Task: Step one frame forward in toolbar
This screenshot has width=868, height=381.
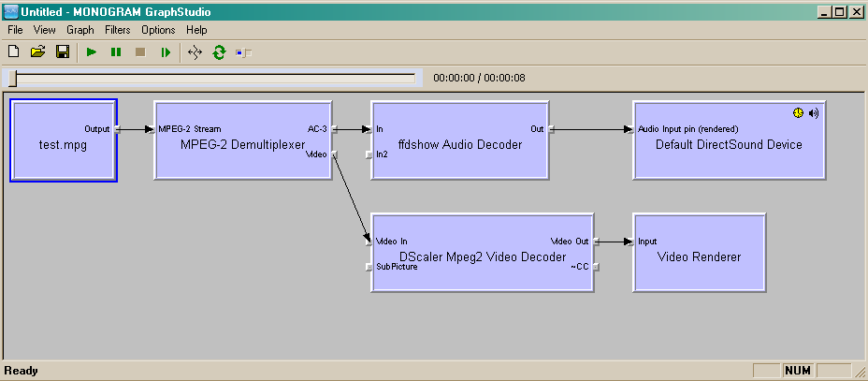Action: (x=165, y=52)
